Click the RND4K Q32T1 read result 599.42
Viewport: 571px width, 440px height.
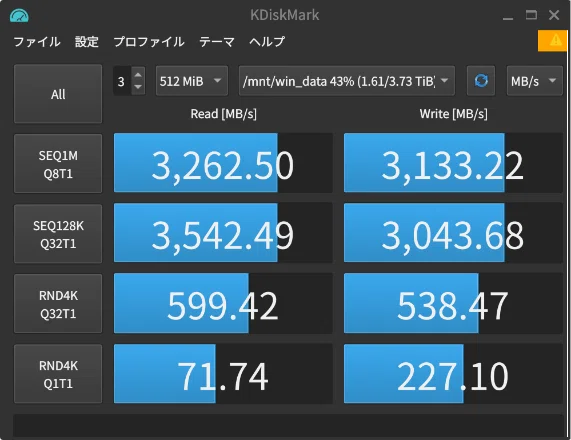(x=223, y=303)
